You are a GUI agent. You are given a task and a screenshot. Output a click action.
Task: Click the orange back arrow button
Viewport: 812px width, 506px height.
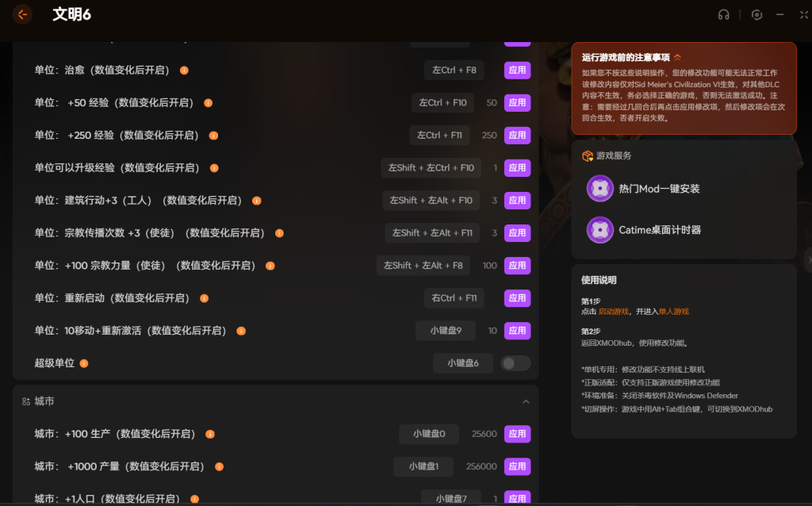pos(22,14)
